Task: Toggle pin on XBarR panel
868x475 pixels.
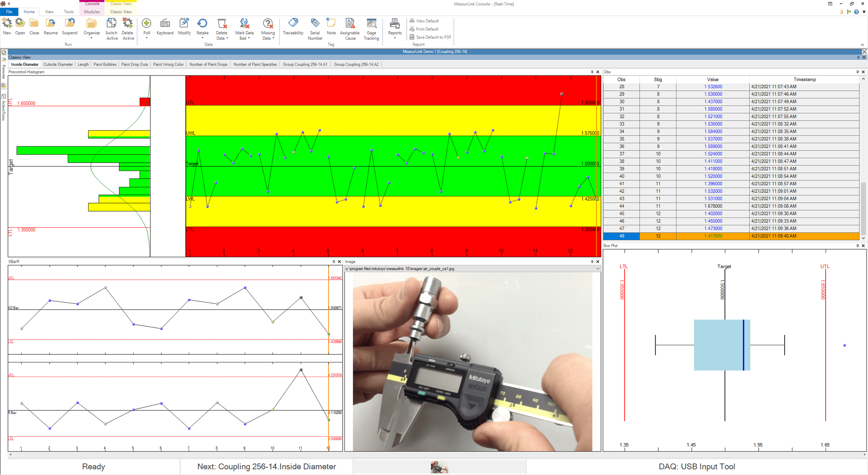Action: [x=334, y=262]
